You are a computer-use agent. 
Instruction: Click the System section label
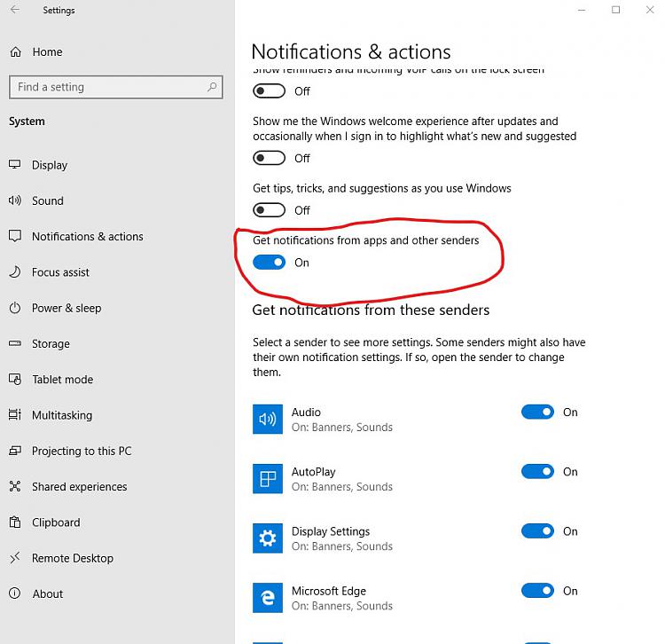[x=27, y=122]
